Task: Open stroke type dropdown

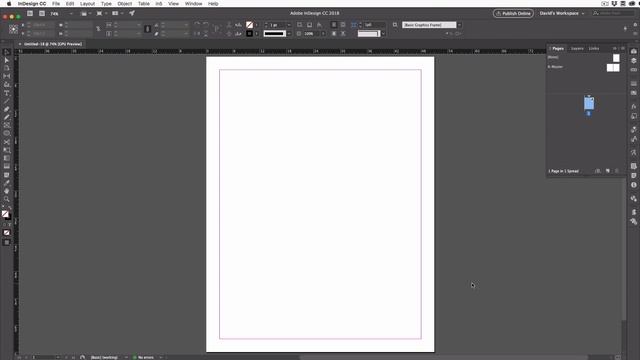Action: (289, 33)
